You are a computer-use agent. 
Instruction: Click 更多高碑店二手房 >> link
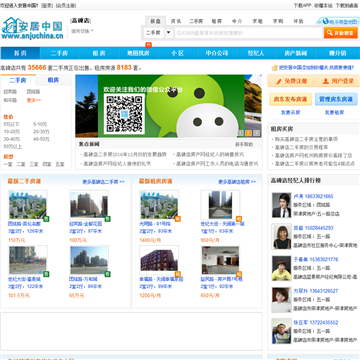pos(103,182)
